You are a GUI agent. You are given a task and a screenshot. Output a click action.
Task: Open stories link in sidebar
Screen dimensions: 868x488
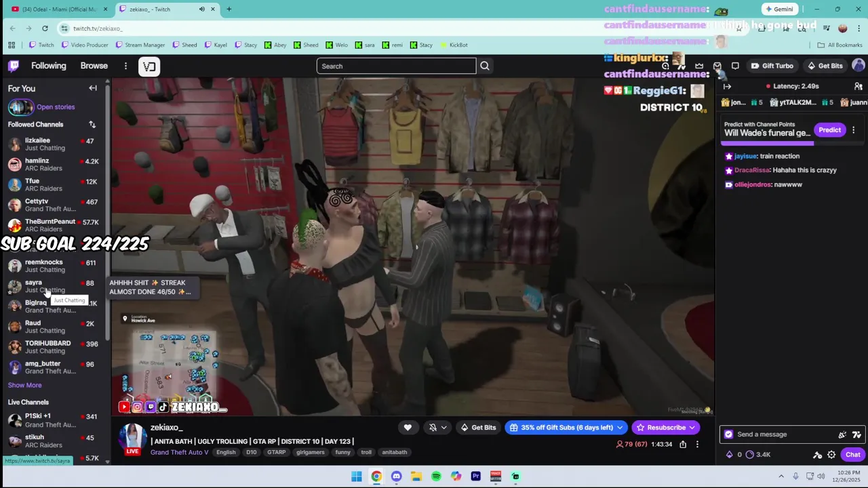[x=56, y=107]
